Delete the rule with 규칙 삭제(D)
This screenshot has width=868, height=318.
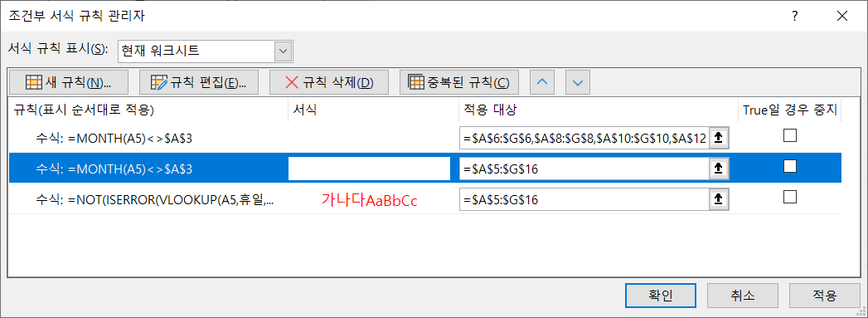pyautogui.click(x=329, y=82)
